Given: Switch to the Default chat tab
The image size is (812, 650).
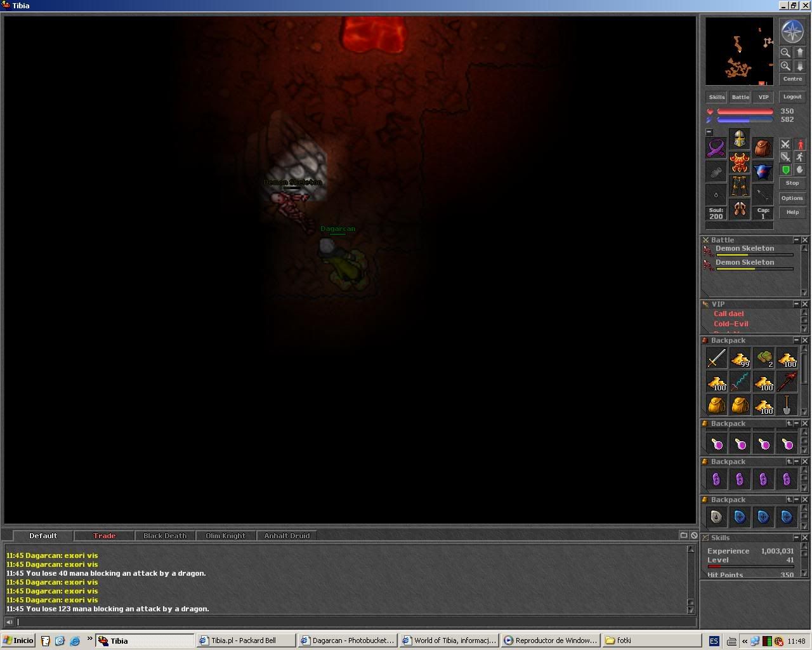Looking at the screenshot, I should [x=43, y=536].
